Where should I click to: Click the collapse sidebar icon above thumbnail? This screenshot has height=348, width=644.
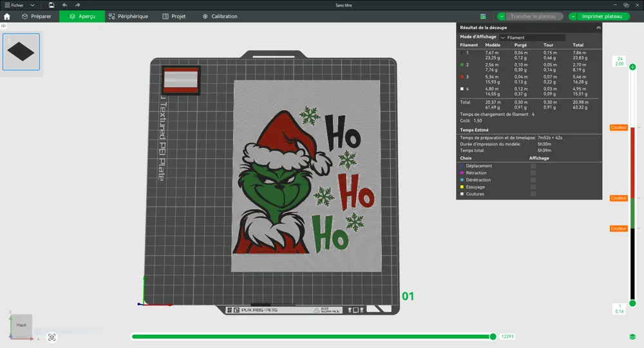pos(3,26)
